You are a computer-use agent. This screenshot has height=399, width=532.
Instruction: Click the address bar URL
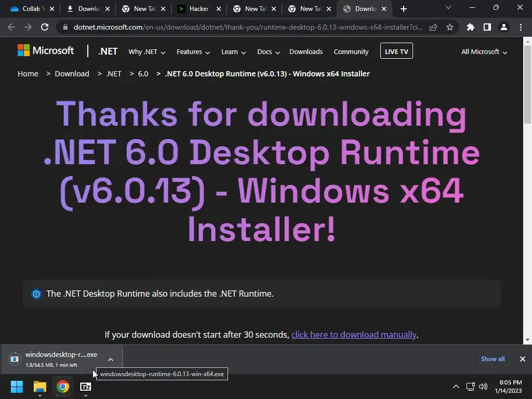pyautogui.click(x=248, y=27)
